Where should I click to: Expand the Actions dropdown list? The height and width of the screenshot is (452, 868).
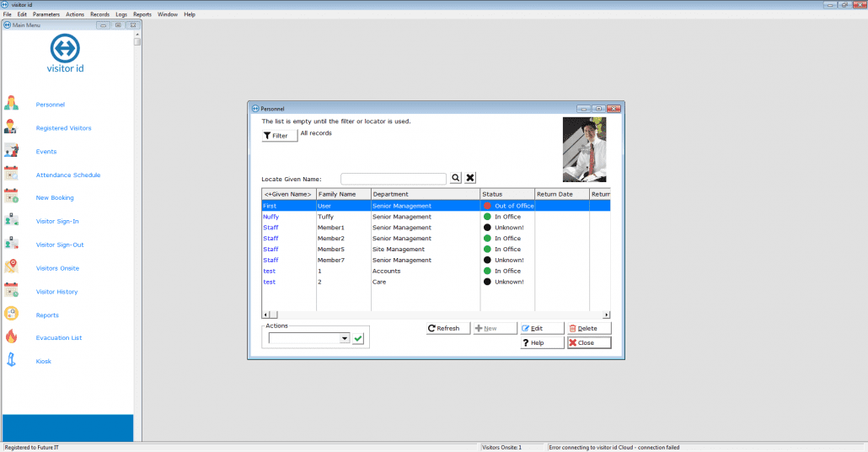[x=344, y=338]
